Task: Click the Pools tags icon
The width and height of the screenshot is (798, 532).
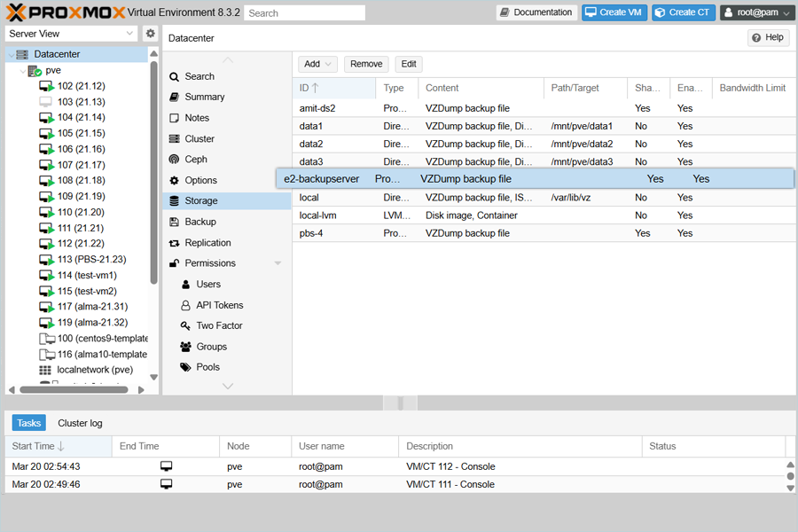Action: (x=186, y=367)
